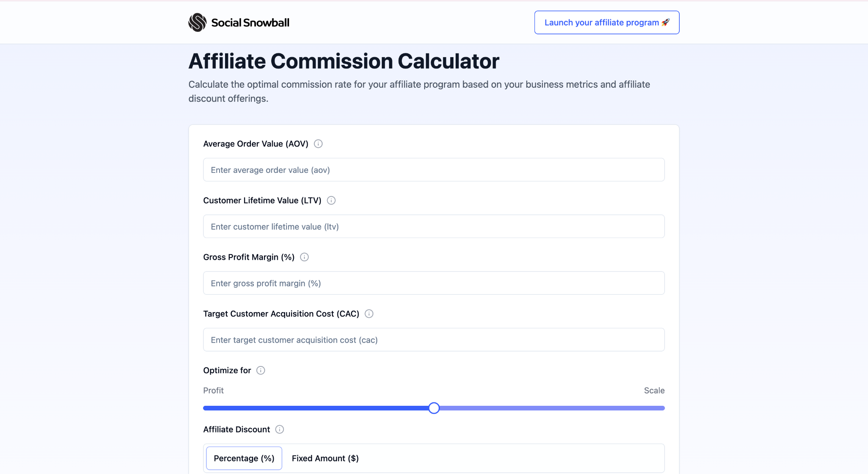Select the Percentage (%) discount option
The height and width of the screenshot is (474, 868).
[x=244, y=458]
